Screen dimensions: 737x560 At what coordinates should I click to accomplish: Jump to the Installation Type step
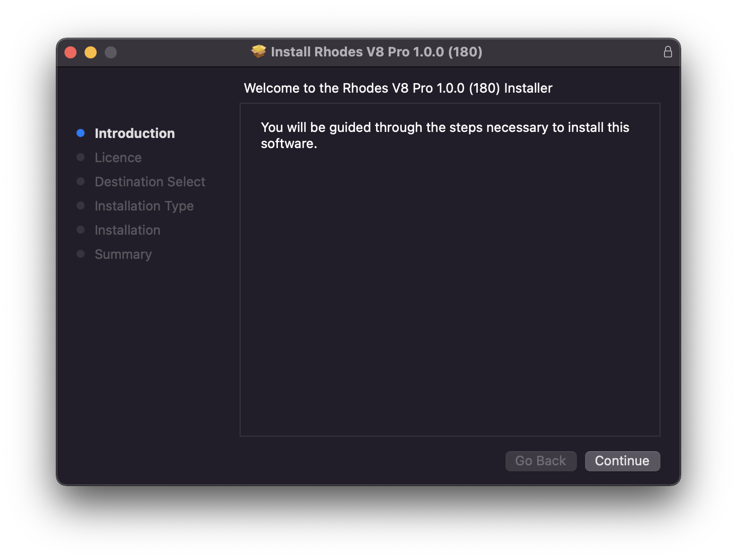click(144, 206)
